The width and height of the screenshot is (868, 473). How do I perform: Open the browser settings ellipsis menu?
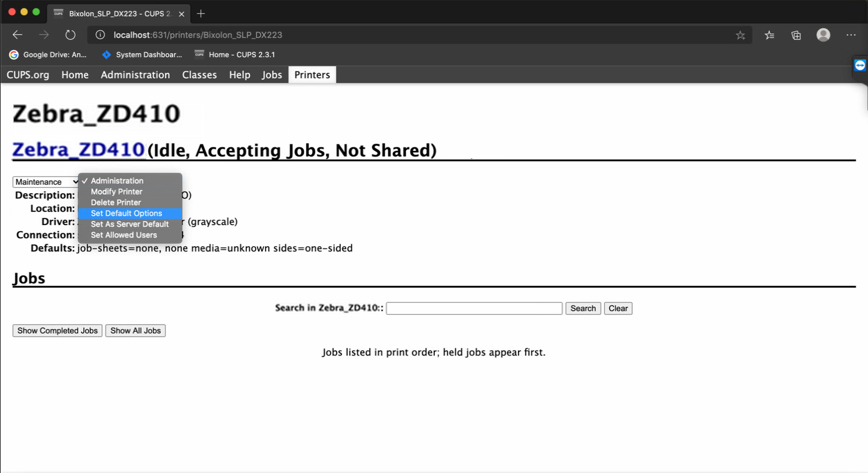[851, 35]
